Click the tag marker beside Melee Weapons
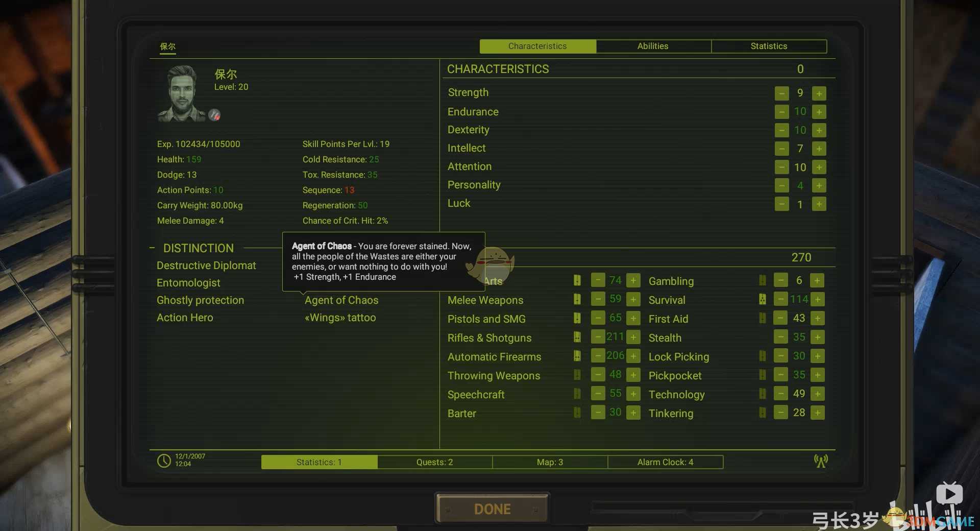The image size is (980, 531). coord(577,299)
